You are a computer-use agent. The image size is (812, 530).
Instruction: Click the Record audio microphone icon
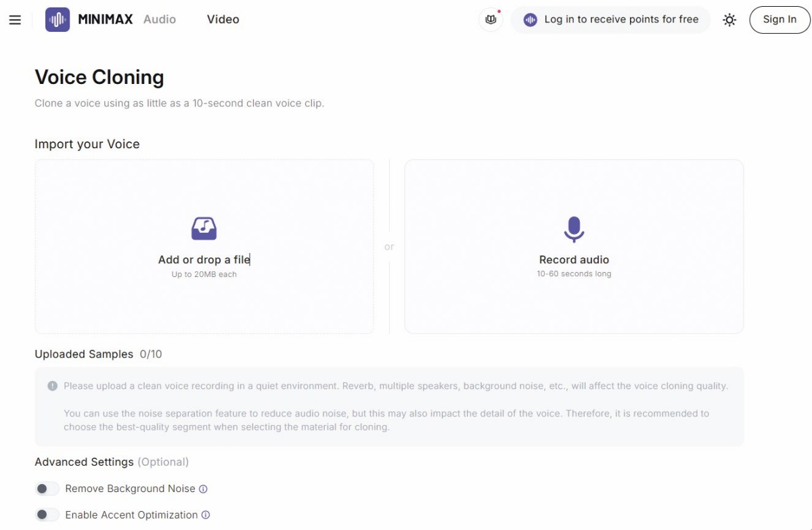(574, 229)
